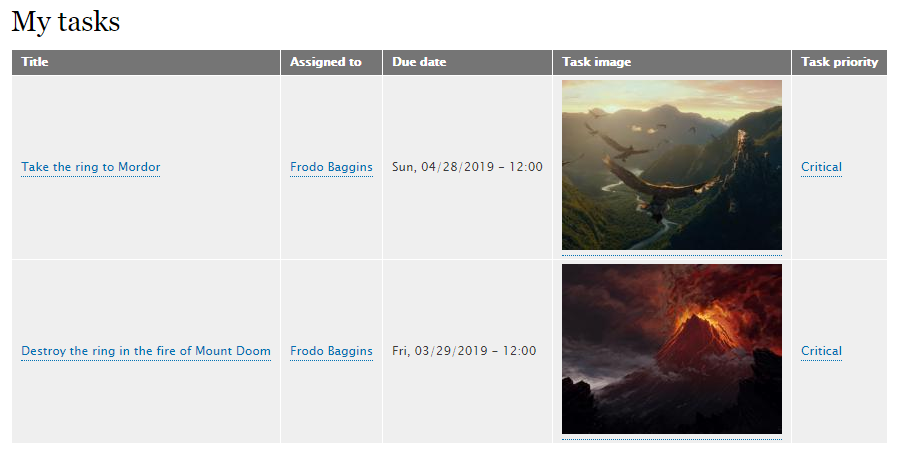Image resolution: width=901 pixels, height=455 pixels.
Task: Select the Sun, 04/28/2019 due date cell
Action: [467, 167]
